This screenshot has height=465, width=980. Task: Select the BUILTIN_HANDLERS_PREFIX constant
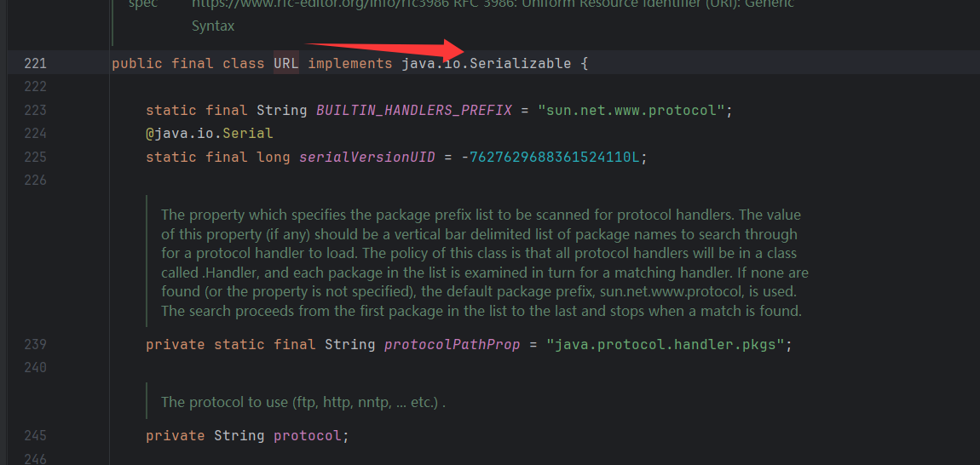pyautogui.click(x=413, y=110)
